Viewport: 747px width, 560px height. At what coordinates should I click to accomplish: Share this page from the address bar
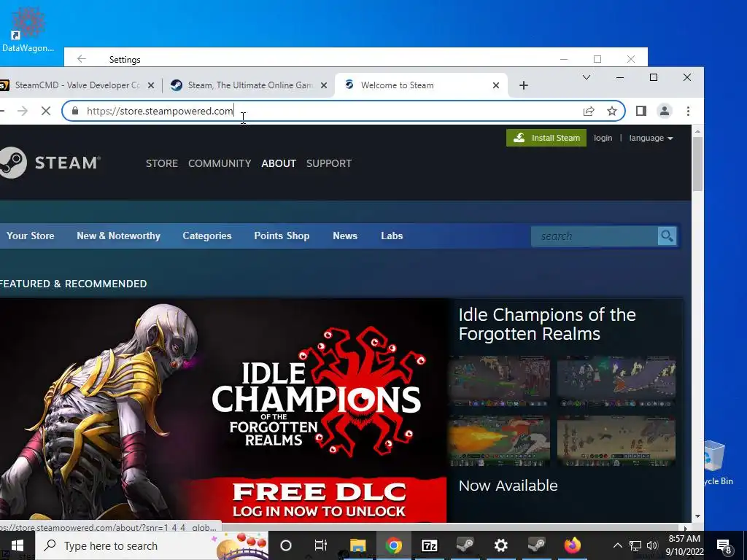(589, 111)
